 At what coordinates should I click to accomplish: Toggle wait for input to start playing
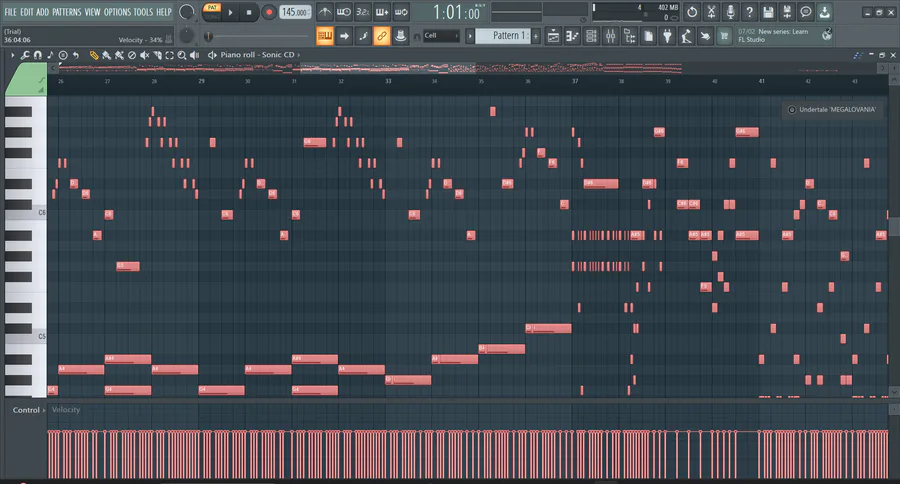344,11
